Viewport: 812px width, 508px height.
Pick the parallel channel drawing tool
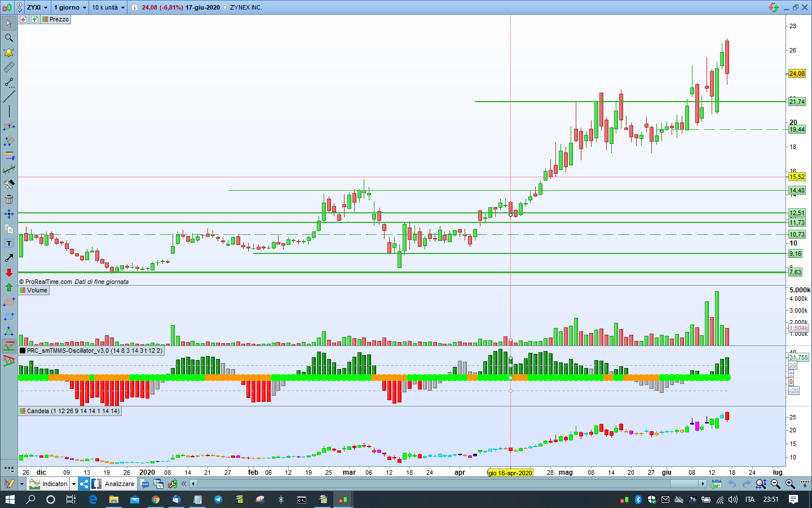[x=8, y=126]
